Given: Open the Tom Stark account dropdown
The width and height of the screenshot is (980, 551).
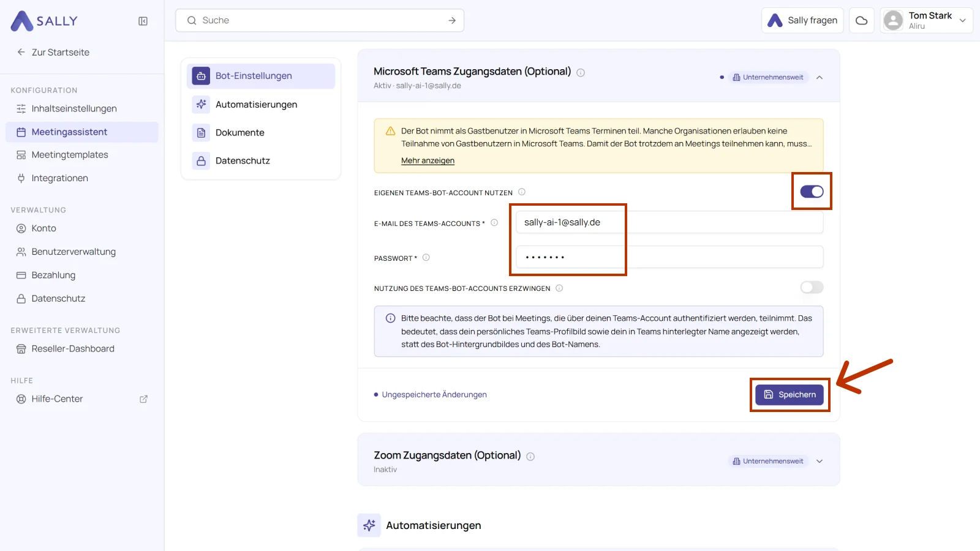Looking at the screenshot, I should click(962, 20).
